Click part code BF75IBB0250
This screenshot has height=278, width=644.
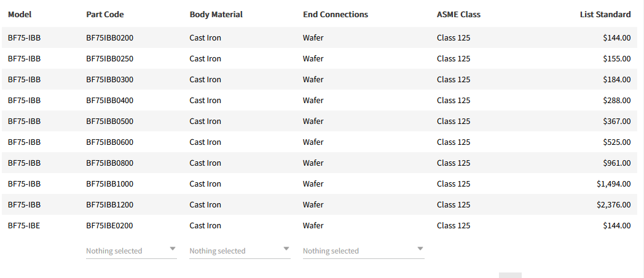click(x=109, y=59)
